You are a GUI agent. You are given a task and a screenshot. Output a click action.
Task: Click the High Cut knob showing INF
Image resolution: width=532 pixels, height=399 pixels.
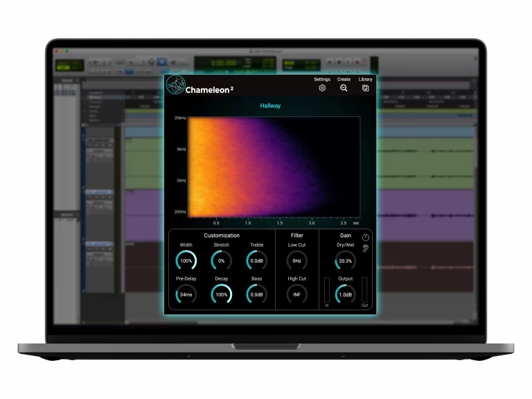297,294
